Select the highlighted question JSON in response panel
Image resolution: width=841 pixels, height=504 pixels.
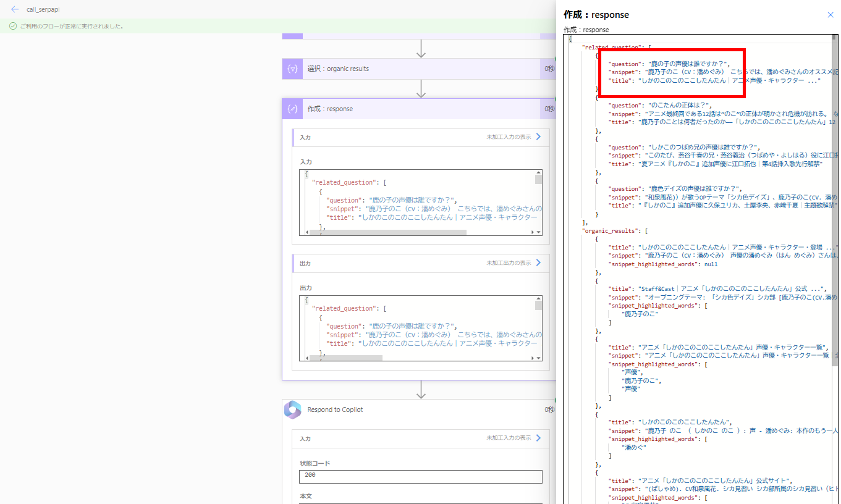click(672, 71)
